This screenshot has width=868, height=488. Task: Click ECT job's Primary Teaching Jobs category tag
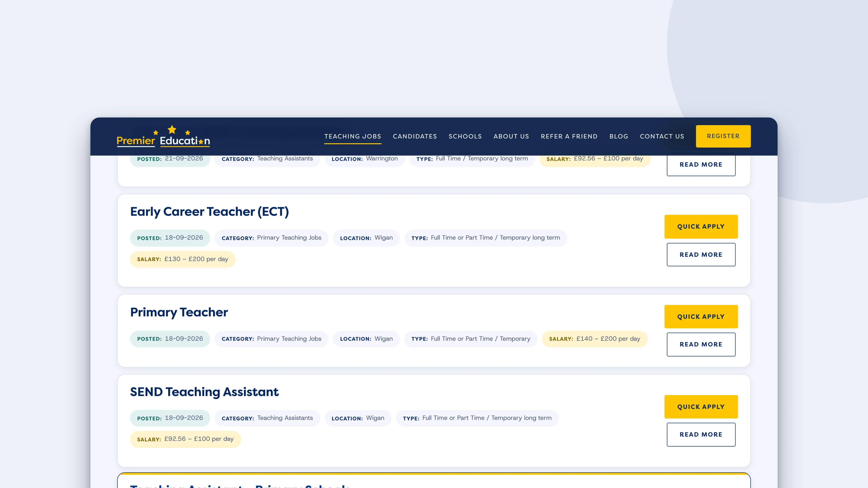pyautogui.click(x=271, y=238)
